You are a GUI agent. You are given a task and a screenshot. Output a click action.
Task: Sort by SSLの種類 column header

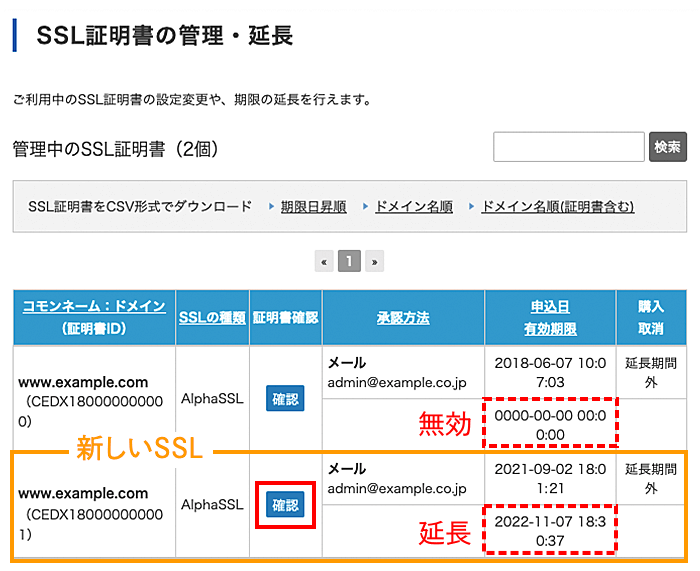[x=212, y=318]
